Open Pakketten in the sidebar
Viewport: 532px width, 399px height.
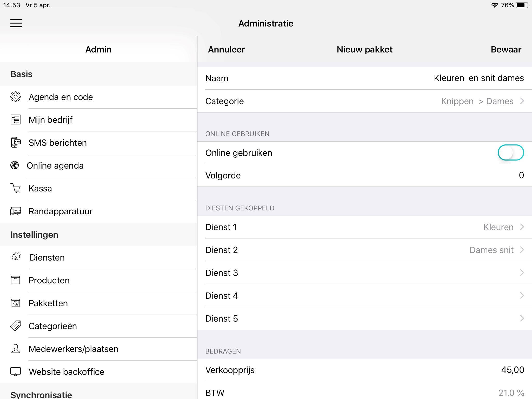[x=48, y=303]
